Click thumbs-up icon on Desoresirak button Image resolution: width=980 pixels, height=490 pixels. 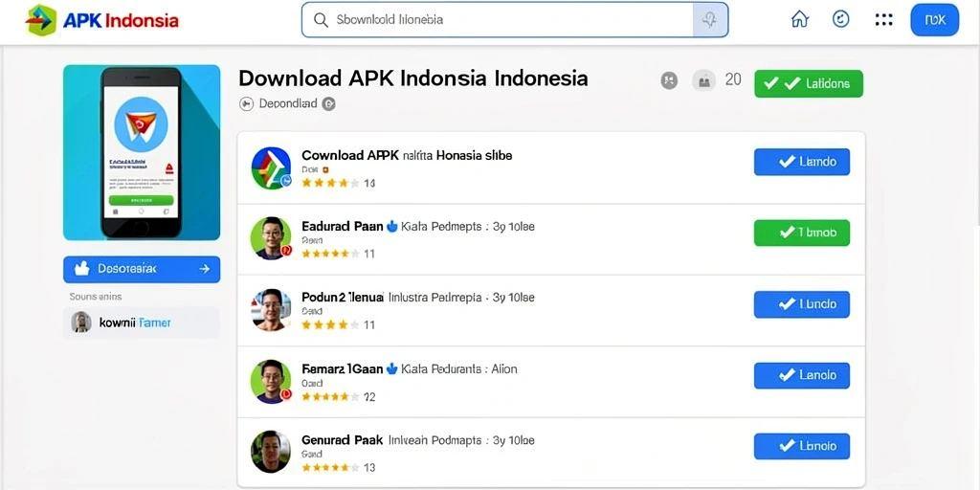[82, 269]
